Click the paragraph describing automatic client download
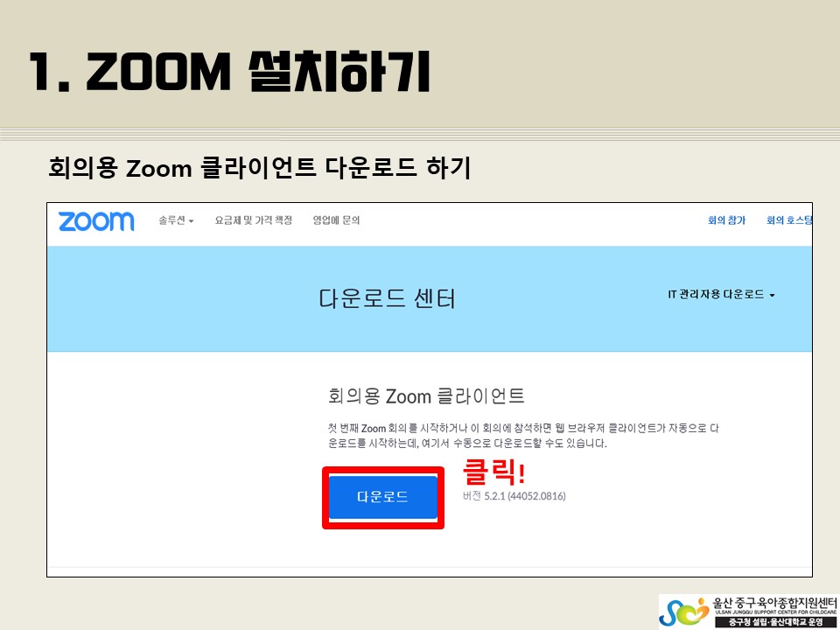Image resolution: width=840 pixels, height=630 pixels. click(x=523, y=436)
